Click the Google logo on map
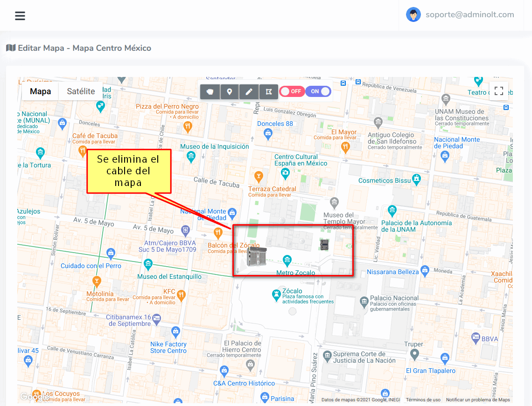This screenshot has height=406, width=532. 33,397
